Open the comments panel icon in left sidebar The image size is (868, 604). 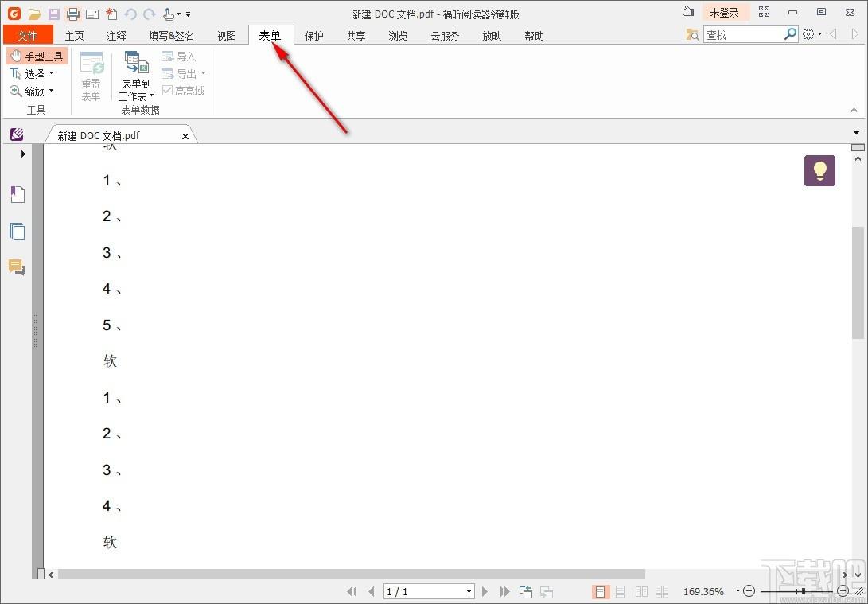tap(18, 267)
